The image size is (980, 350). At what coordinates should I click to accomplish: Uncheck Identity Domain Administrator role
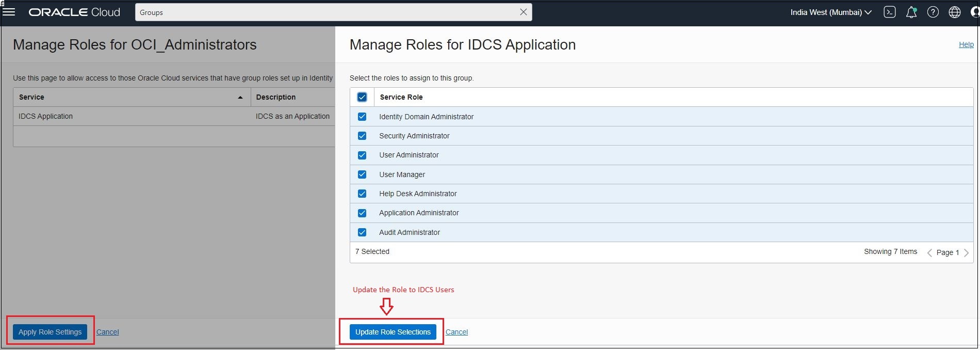(362, 117)
